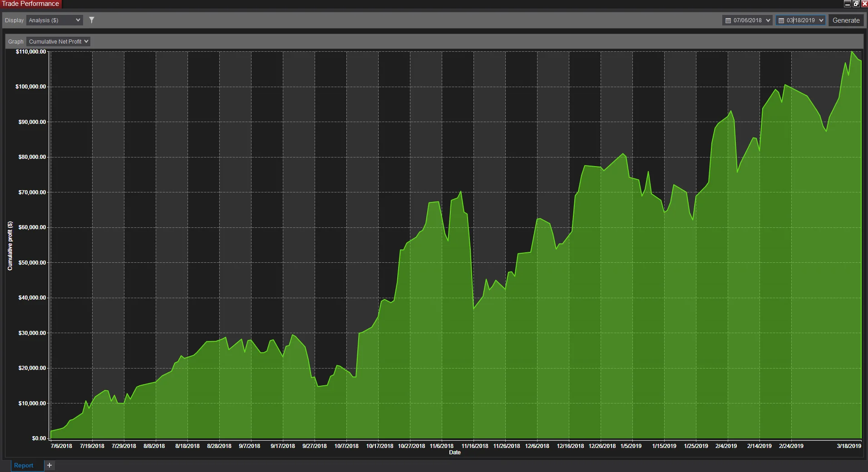Click the 9/17/2018 date label
Viewport: 868px width, 472px height.
(283, 446)
